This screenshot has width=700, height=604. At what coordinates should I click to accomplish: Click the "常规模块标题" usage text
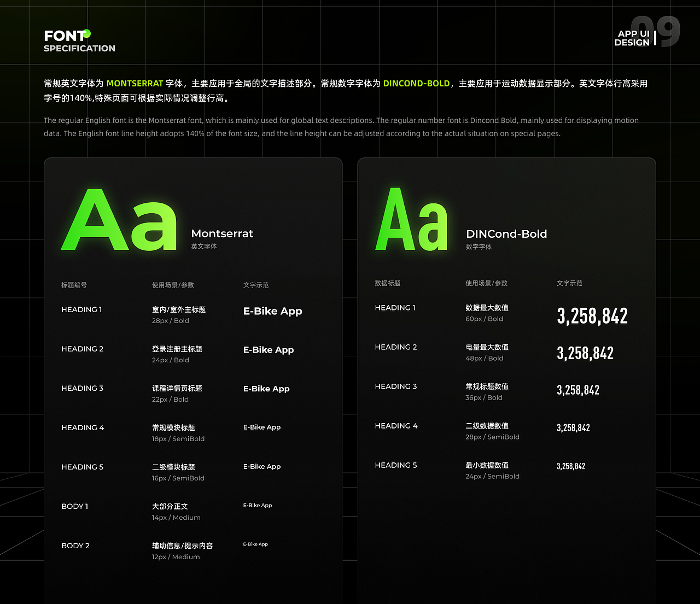click(x=173, y=427)
